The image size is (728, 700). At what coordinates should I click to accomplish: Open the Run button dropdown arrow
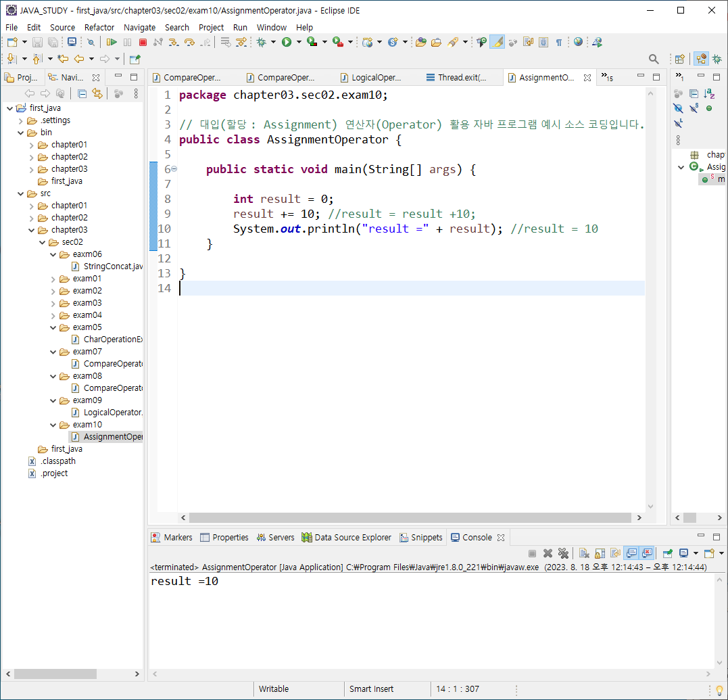(x=299, y=42)
